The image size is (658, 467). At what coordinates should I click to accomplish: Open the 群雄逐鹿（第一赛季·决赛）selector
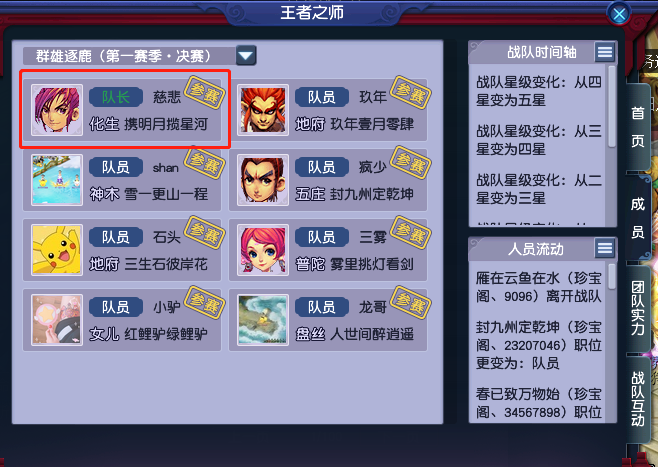tap(139, 55)
